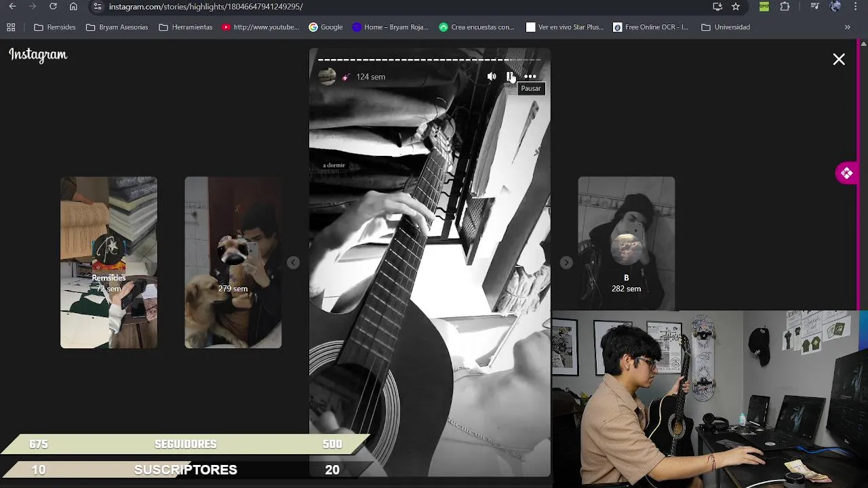
Task: Open media control icon in toolbar
Action: tap(815, 7)
